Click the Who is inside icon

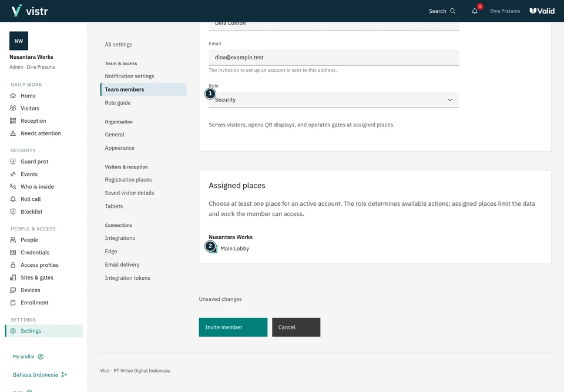click(x=13, y=187)
